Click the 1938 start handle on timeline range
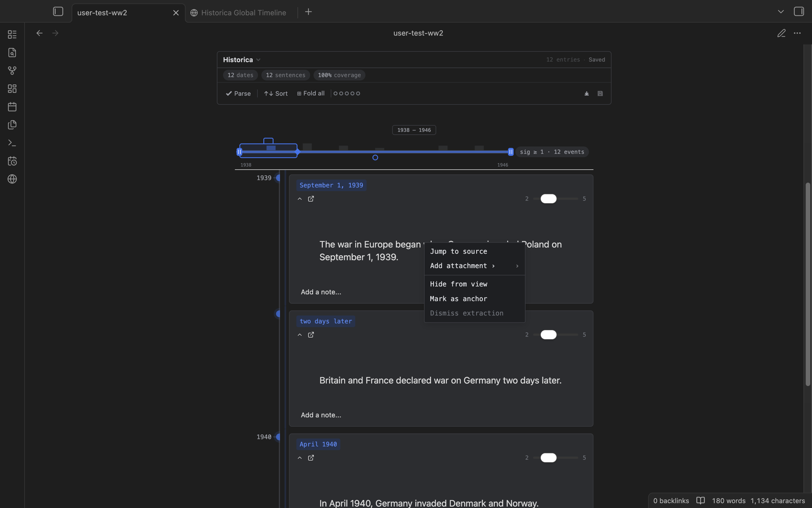The image size is (812, 508). [239, 152]
